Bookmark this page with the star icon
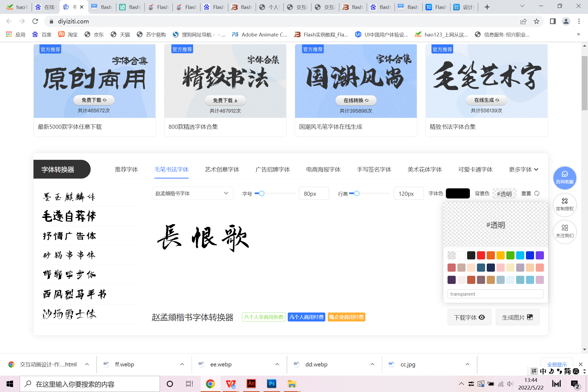The image size is (588, 392). tap(536, 21)
